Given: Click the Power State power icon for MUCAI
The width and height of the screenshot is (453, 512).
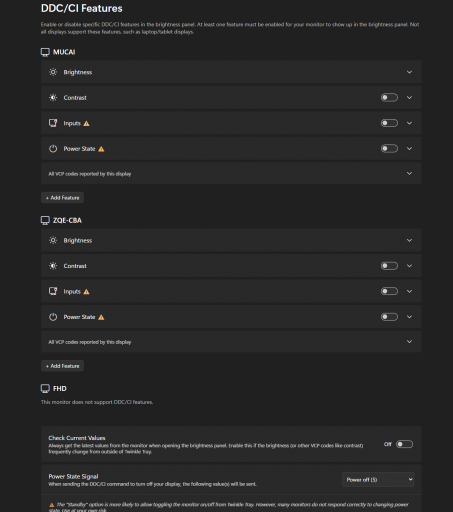Looking at the screenshot, I should click(x=53, y=149).
